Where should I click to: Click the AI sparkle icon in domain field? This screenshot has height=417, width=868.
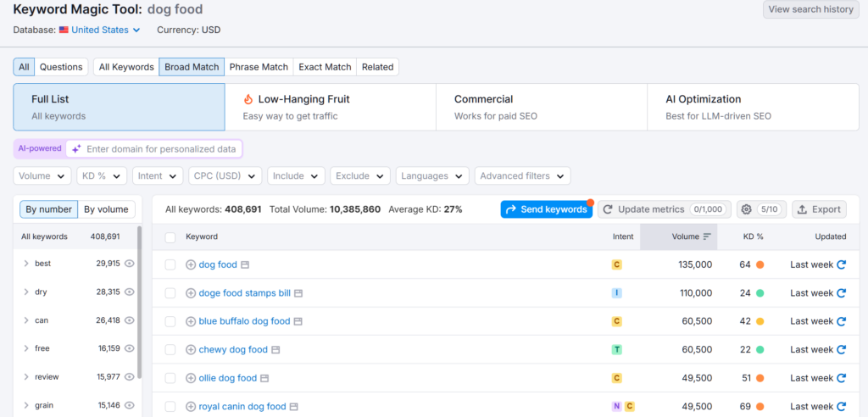point(76,149)
